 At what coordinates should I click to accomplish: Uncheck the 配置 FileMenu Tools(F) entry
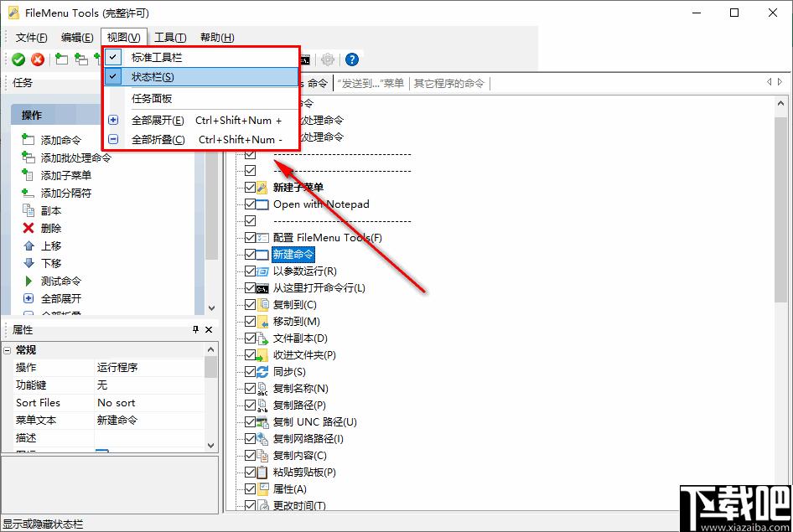tap(249, 237)
